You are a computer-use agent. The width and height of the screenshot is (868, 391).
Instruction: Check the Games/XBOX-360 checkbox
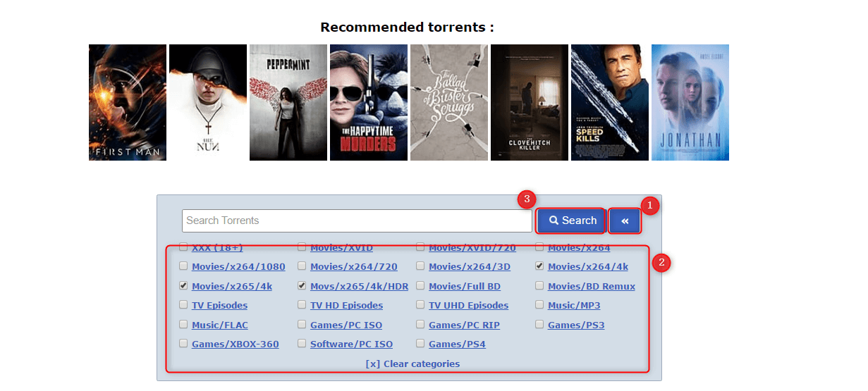(x=183, y=344)
